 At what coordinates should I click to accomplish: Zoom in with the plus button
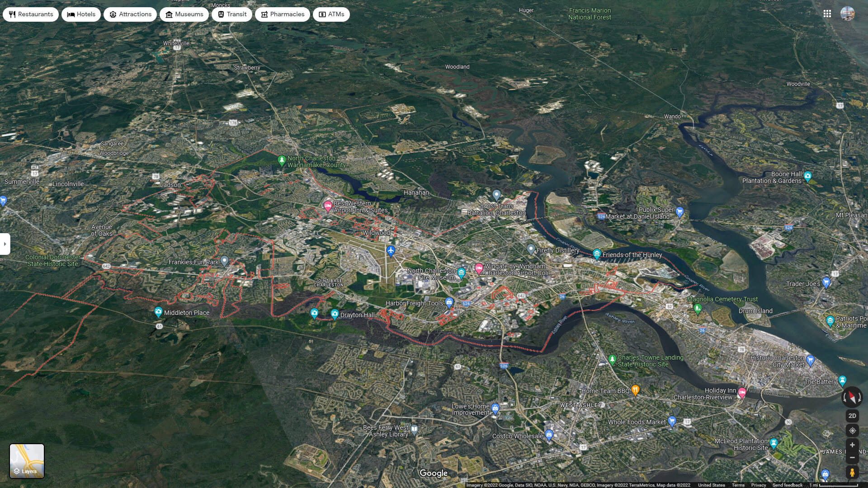(x=852, y=445)
